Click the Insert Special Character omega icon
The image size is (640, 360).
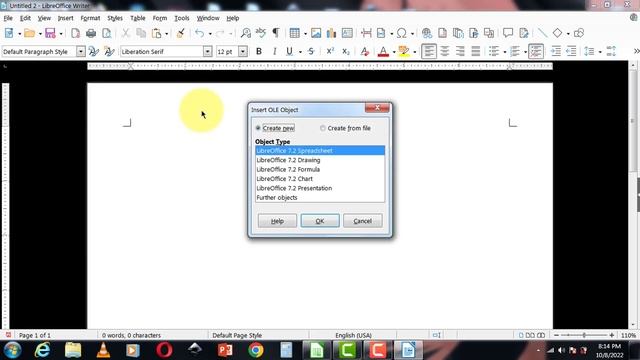[x=402, y=33]
